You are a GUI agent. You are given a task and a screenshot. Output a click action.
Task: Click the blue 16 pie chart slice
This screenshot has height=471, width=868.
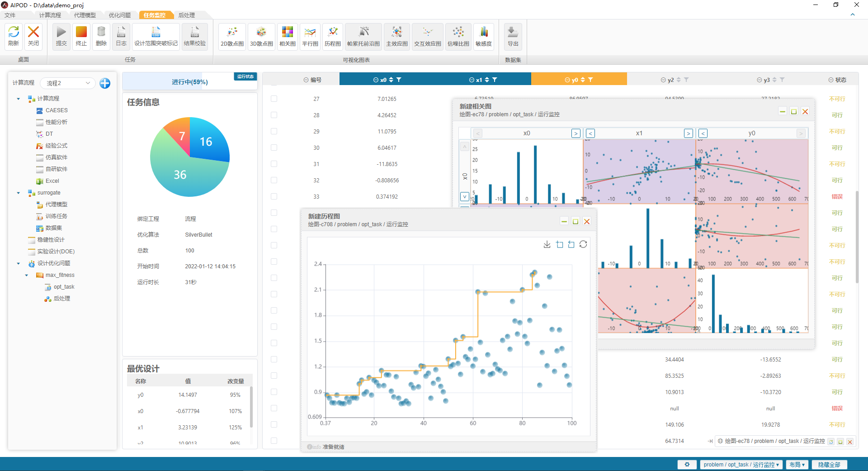coord(208,140)
